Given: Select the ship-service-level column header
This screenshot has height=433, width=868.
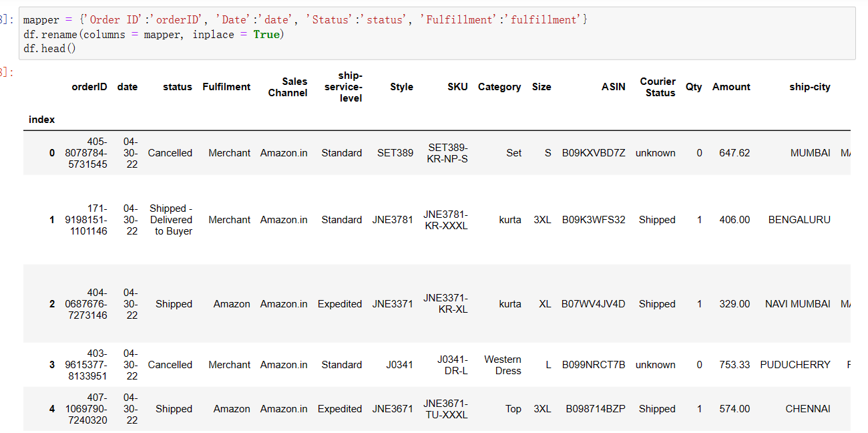Looking at the screenshot, I should click(341, 87).
